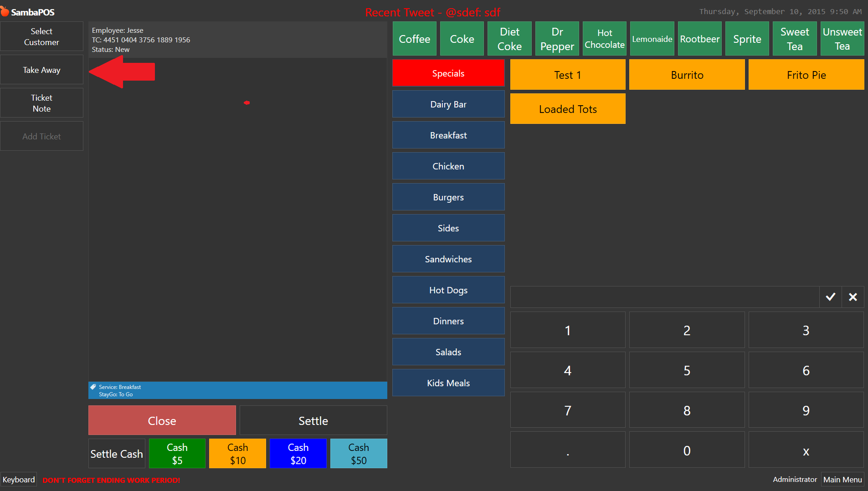Clear numpad entry with the X icon
Image resolution: width=868 pixels, height=491 pixels.
click(853, 297)
